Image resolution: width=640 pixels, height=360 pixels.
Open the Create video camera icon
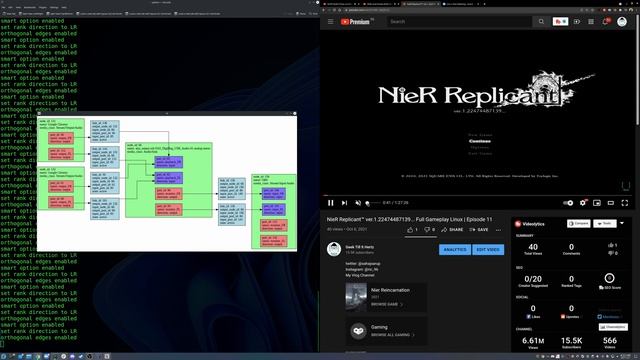click(577, 22)
